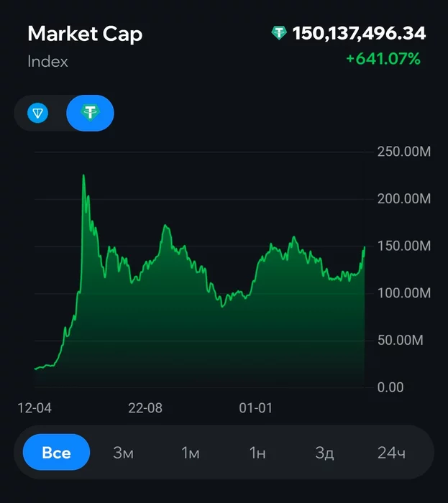The height and width of the screenshot is (503, 448).
Task: Select the Все time range tab
Action: click(57, 452)
